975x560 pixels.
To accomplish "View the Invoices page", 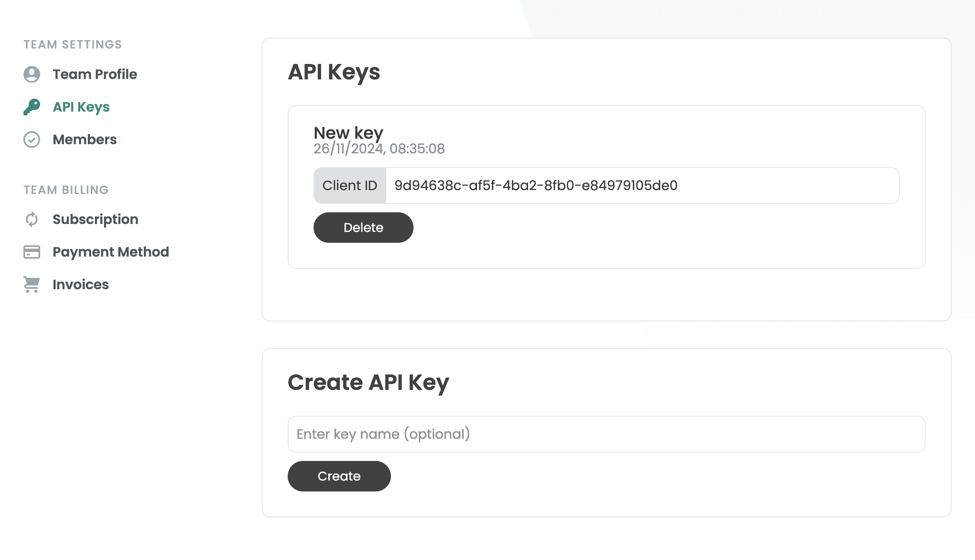I will click(x=81, y=285).
